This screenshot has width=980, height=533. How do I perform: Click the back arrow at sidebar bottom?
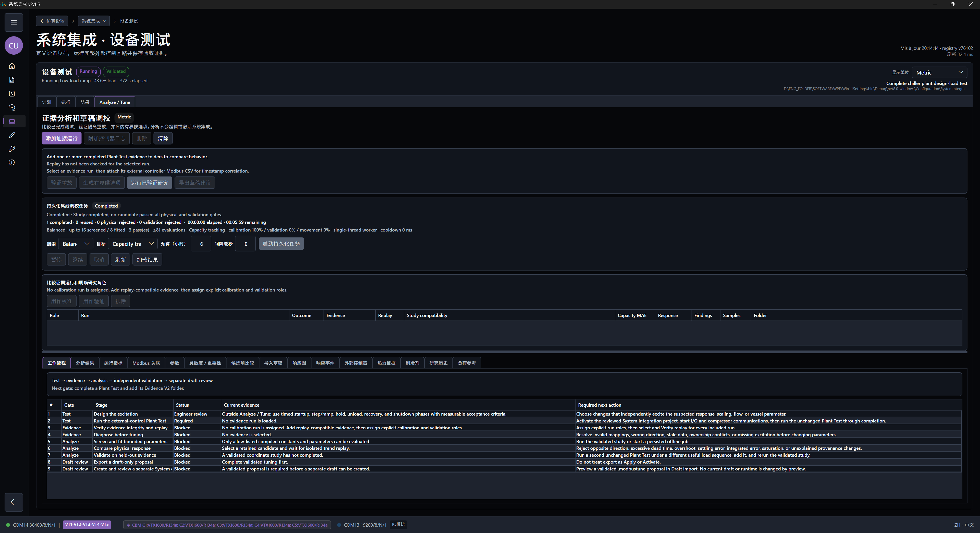pyautogui.click(x=14, y=502)
